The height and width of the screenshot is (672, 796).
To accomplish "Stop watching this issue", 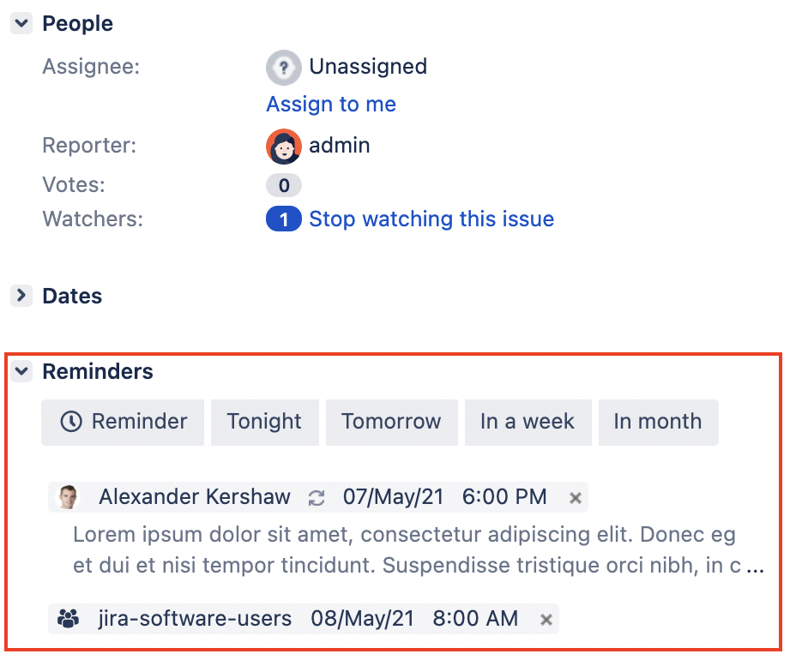I will [x=431, y=219].
